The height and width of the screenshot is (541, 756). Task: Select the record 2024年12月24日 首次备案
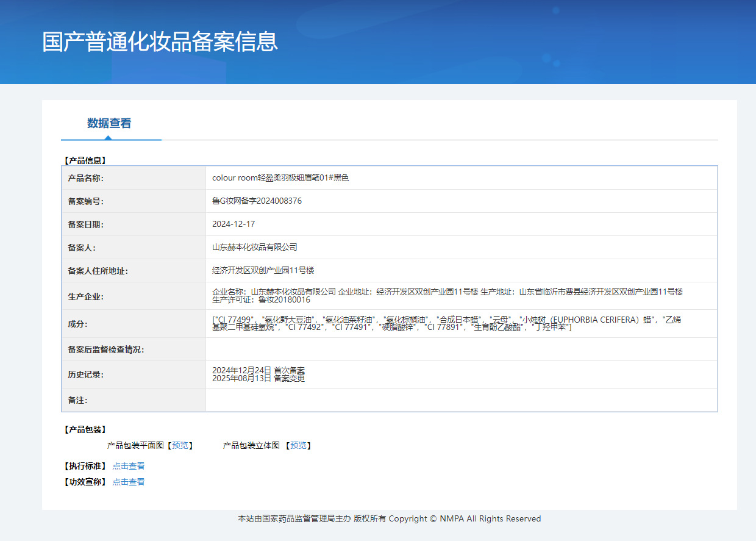coord(259,371)
